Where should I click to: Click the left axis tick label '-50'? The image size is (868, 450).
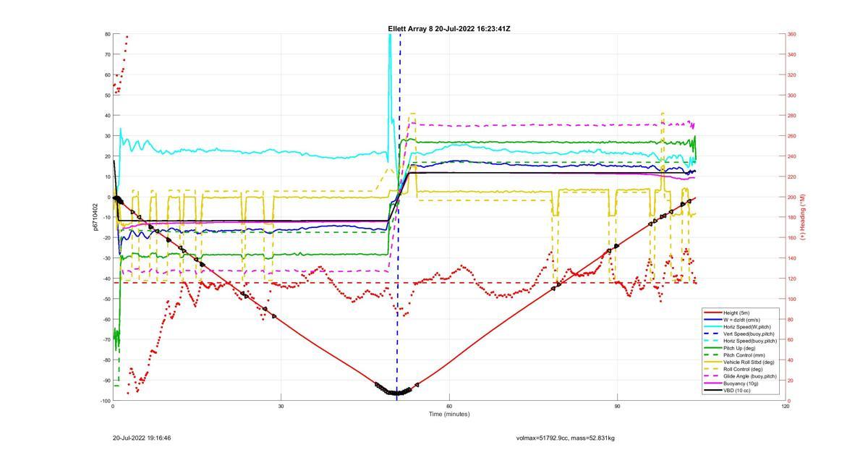(x=106, y=299)
